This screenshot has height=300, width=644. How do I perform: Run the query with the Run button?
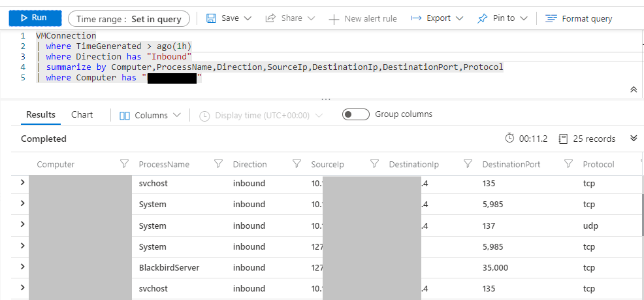[35, 18]
